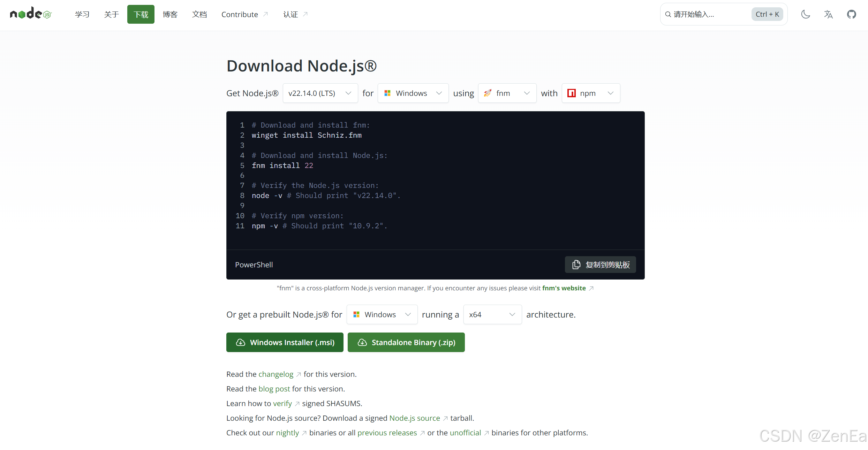Expand the x64 architecture dropdown
The image size is (868, 450).
pos(492,314)
